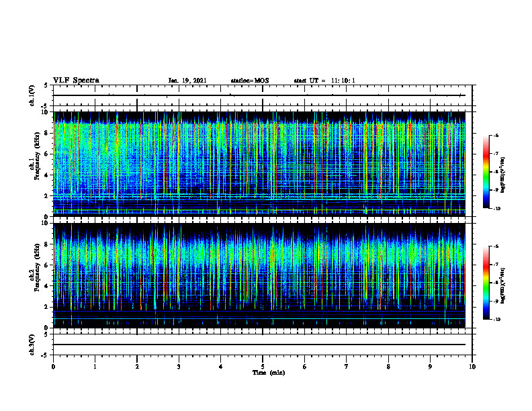The height and width of the screenshot is (411, 532).
Task: Click time-axis tick label "1"
Action: tap(95, 367)
